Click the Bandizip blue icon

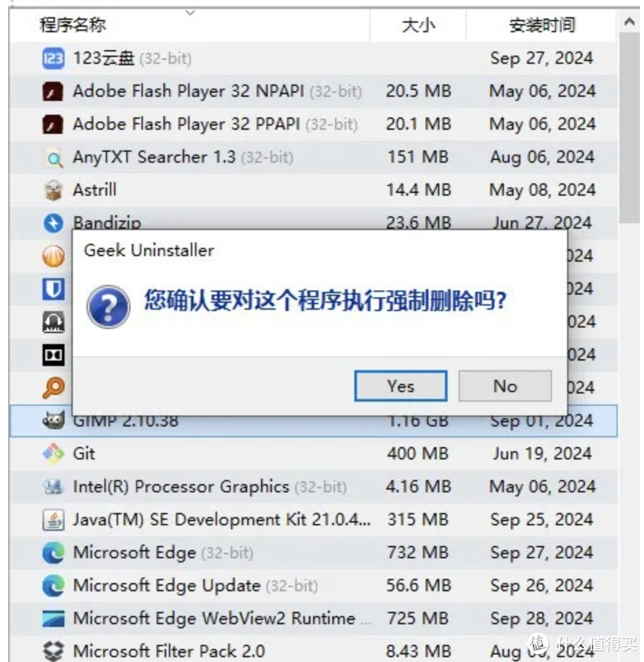[x=53, y=222]
